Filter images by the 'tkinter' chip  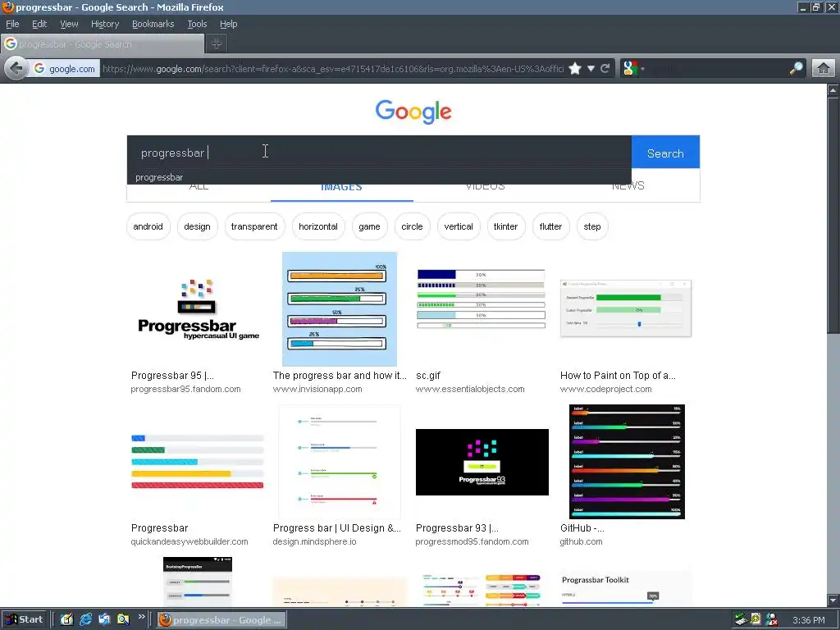pyautogui.click(x=505, y=226)
